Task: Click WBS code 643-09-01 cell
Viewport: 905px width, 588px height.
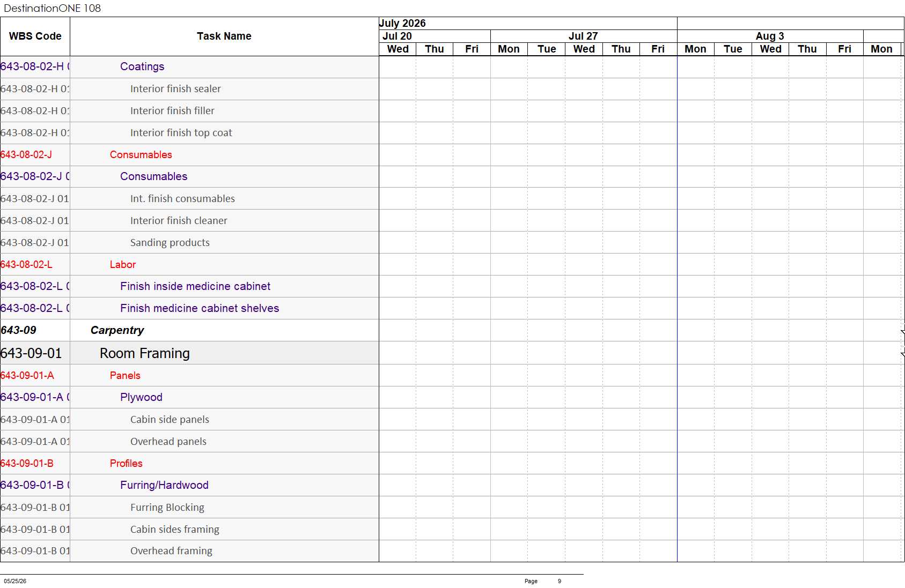Action: (x=35, y=353)
